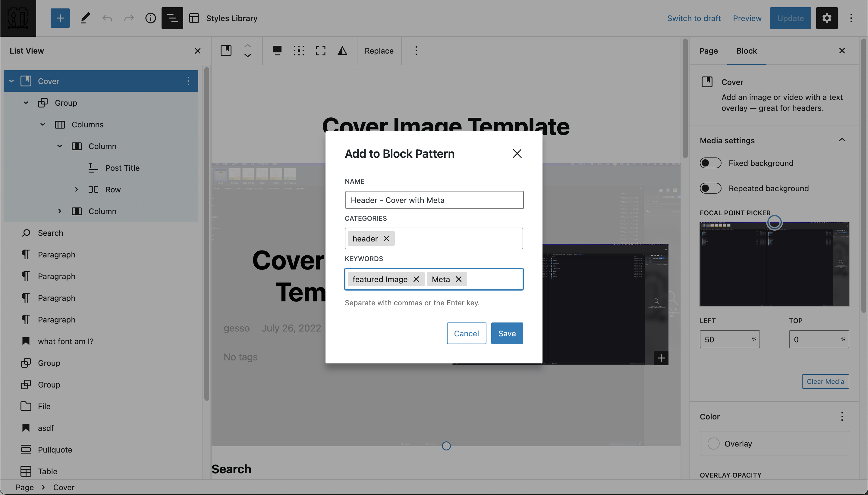Select the Table block in List View
Image resolution: width=868 pixels, height=495 pixels.
[47, 472]
